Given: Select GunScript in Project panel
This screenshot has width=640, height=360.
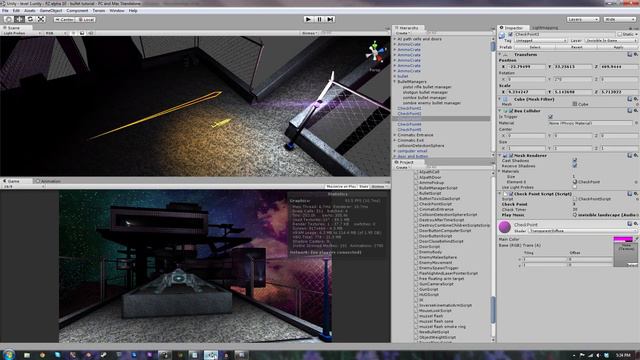Looking at the screenshot, I should point(428,289).
